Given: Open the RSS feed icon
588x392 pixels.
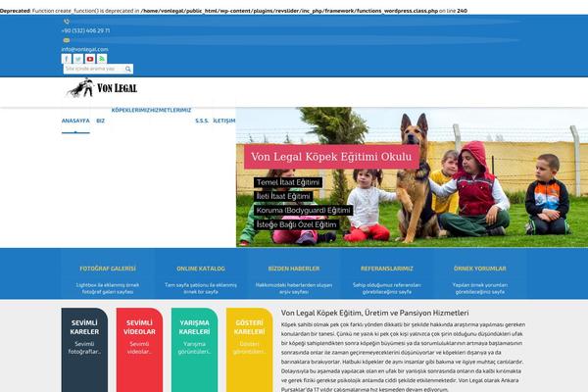Looking at the screenshot, I should [102, 59].
